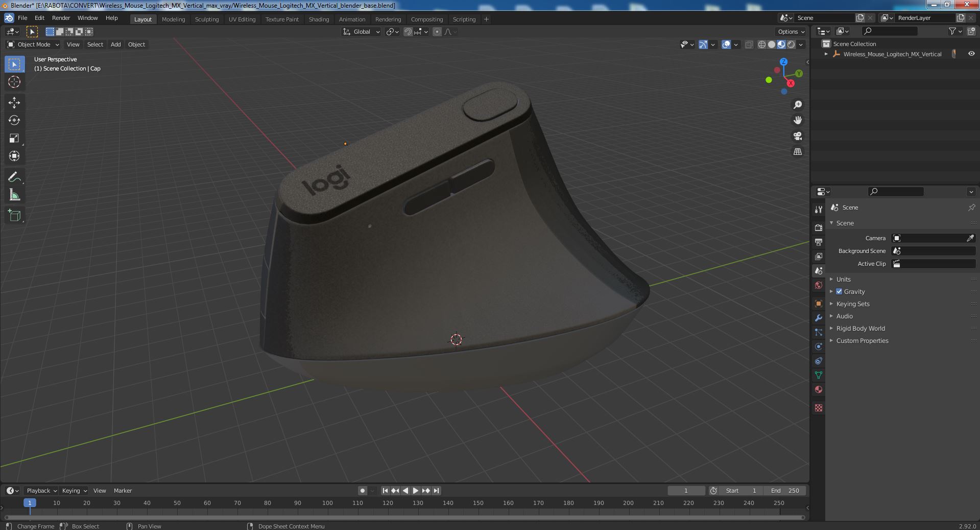Image resolution: width=980 pixels, height=530 pixels.
Task: Select the Select Box tool
Action: click(x=14, y=64)
